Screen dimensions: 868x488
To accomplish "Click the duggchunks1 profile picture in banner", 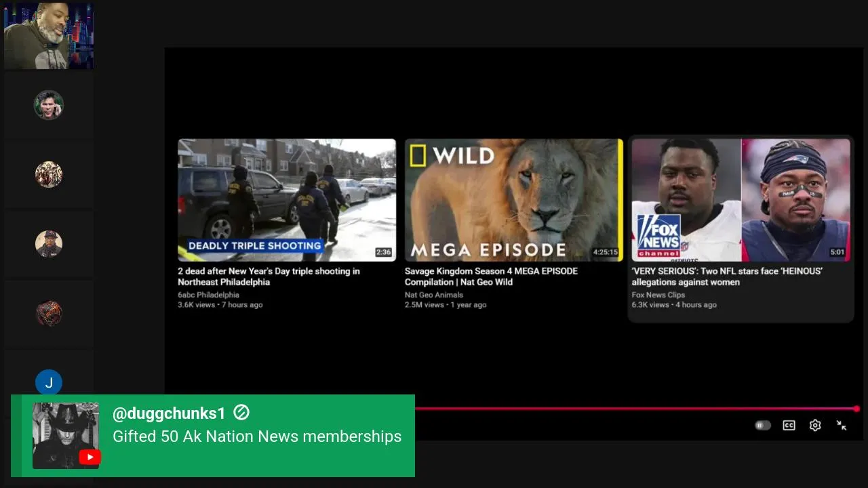I will coord(66,436).
